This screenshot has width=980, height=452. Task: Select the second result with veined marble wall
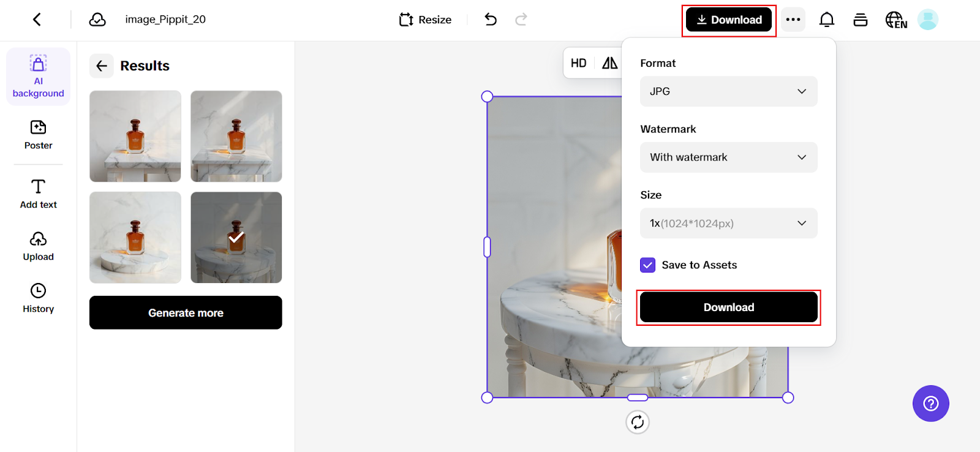[236, 136]
